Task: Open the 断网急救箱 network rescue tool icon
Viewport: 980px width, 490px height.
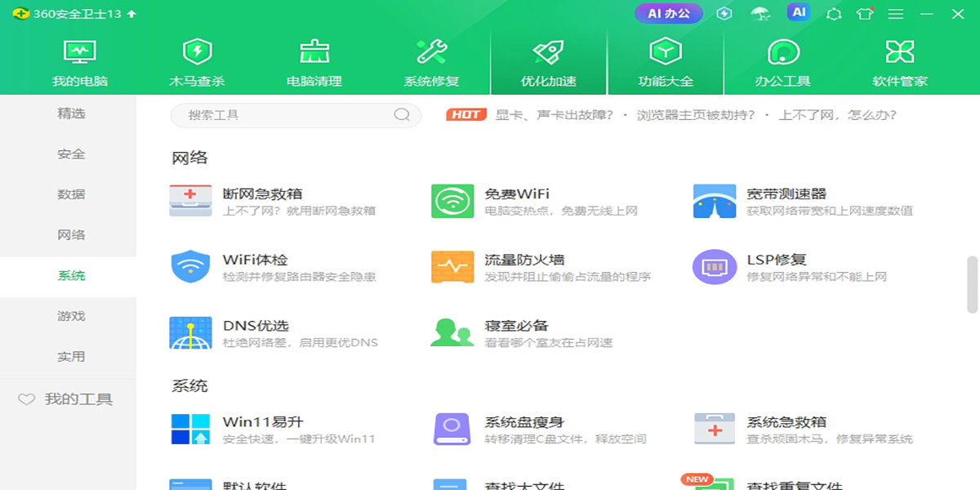Action: click(x=190, y=201)
